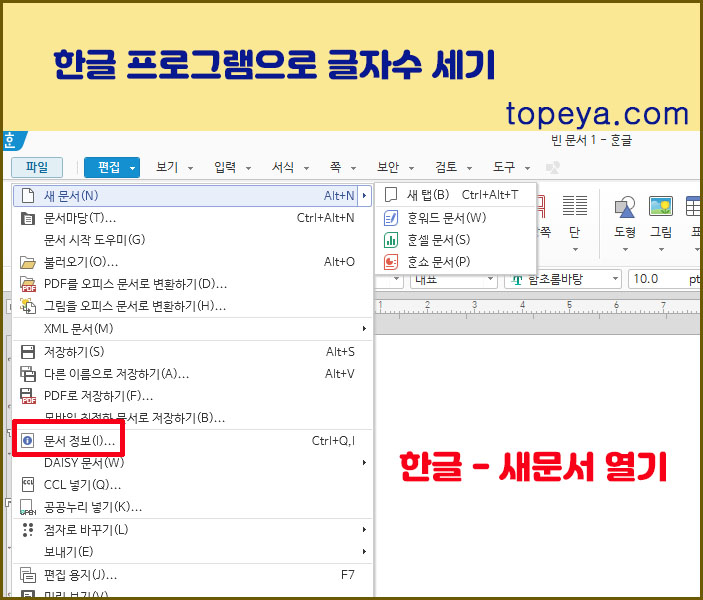Viewport: 703px width, 600px height.
Task: Expand the XML 문서 submenu arrow
Action: 364,329
